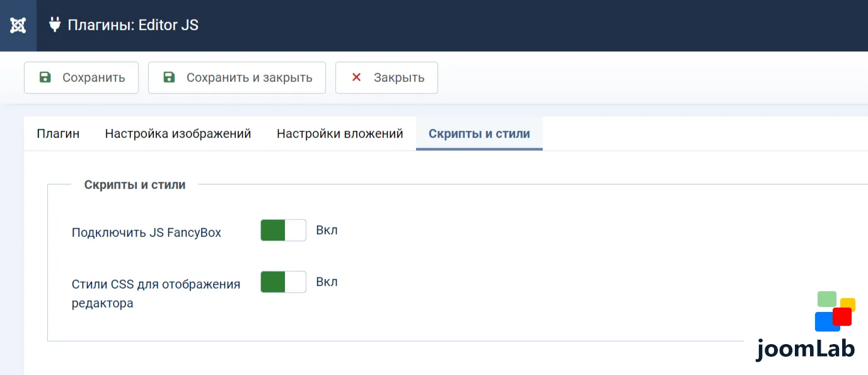Disable the Стили CSS для отображения редактора switch
Screen dimensions: 868x375
(x=283, y=282)
